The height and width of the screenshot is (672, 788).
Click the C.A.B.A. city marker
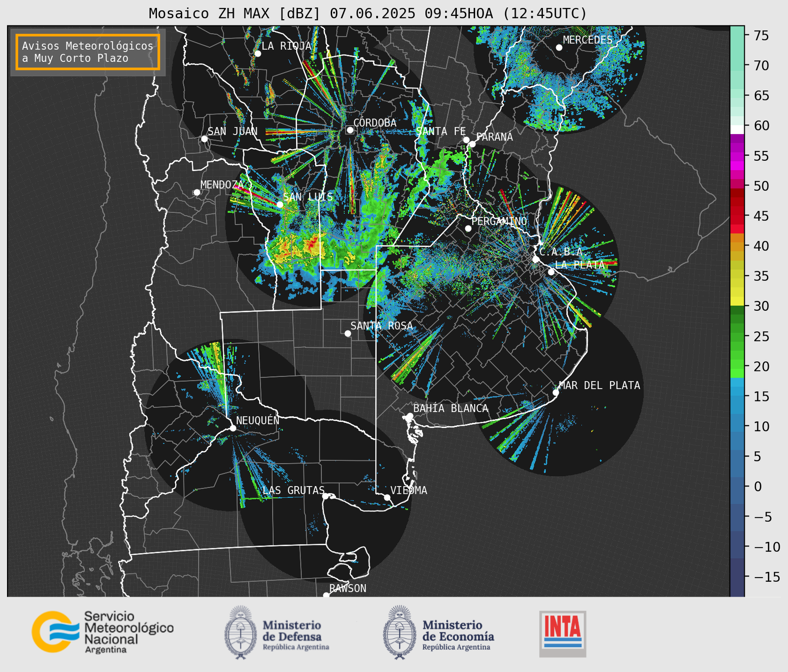pyautogui.click(x=536, y=259)
